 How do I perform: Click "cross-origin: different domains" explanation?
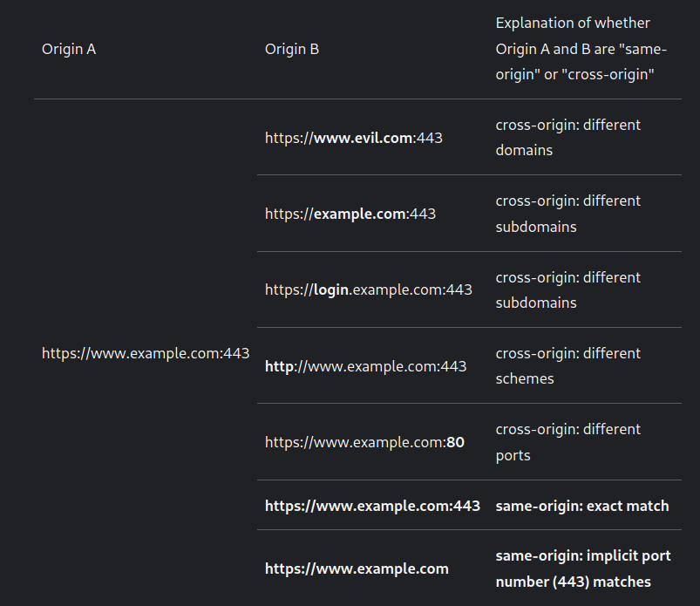coord(567,138)
